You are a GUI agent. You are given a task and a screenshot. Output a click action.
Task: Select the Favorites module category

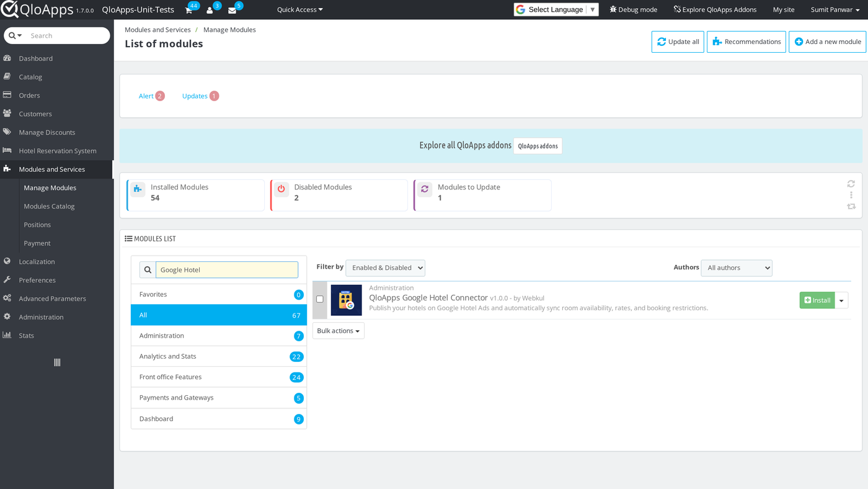pos(219,294)
